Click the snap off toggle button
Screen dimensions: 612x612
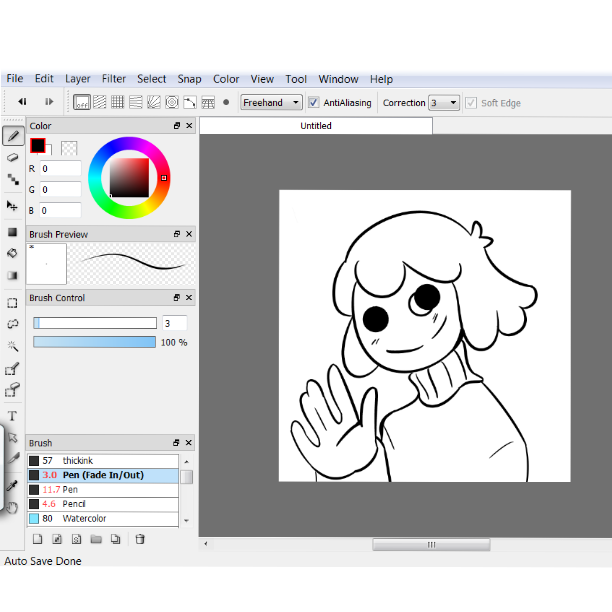pos(82,102)
